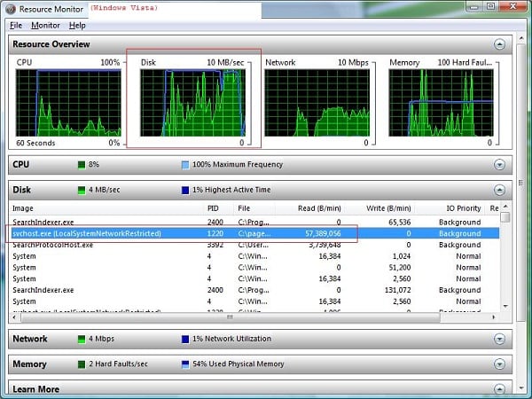Viewport: 532px width, 399px height.
Task: Open the Monitor menu
Action: tap(45, 26)
